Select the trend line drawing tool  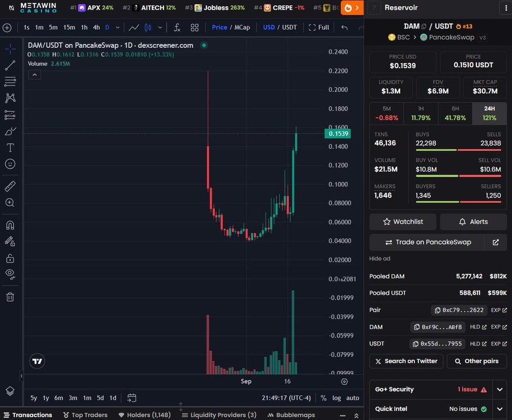10,65
